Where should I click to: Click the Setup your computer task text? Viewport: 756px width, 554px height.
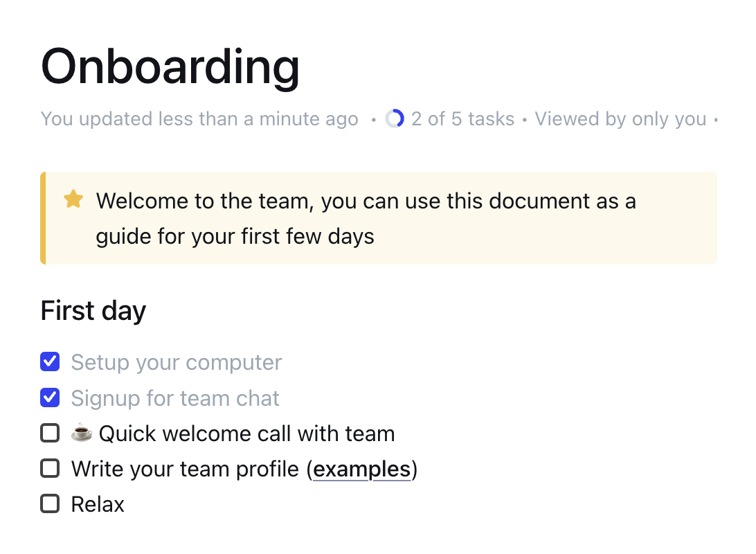(x=177, y=363)
